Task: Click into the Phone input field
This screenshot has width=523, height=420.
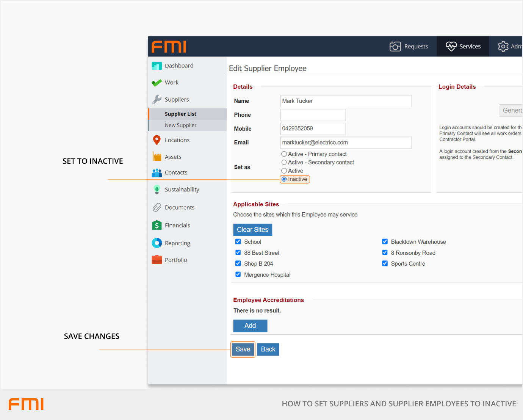Action: (313, 115)
